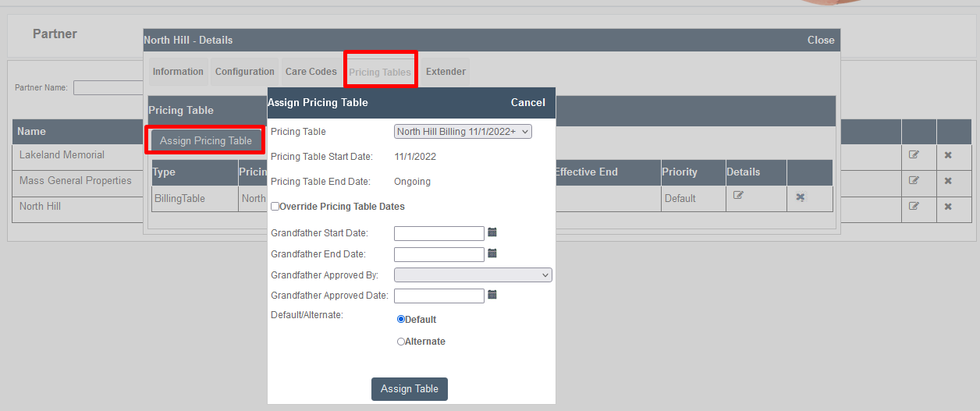Delete the Lakeland Memorial partner
The width and height of the screenshot is (980, 411).
point(948,155)
